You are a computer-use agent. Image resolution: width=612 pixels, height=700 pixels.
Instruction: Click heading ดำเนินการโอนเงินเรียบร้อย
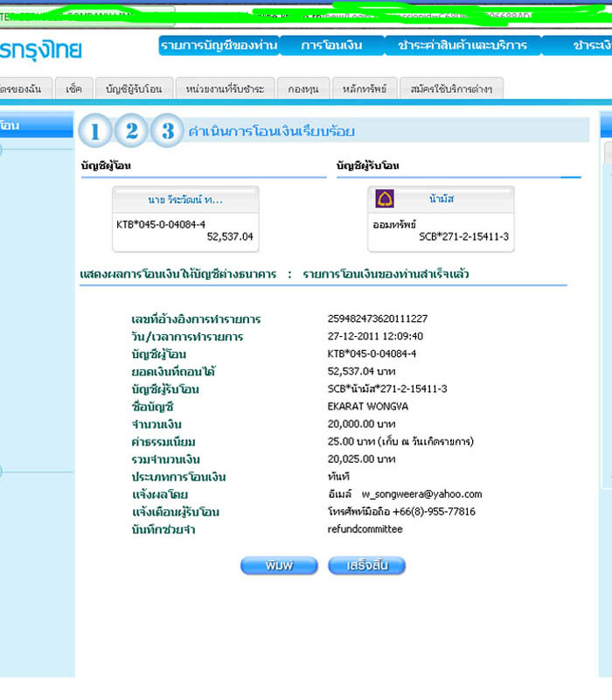271,131
